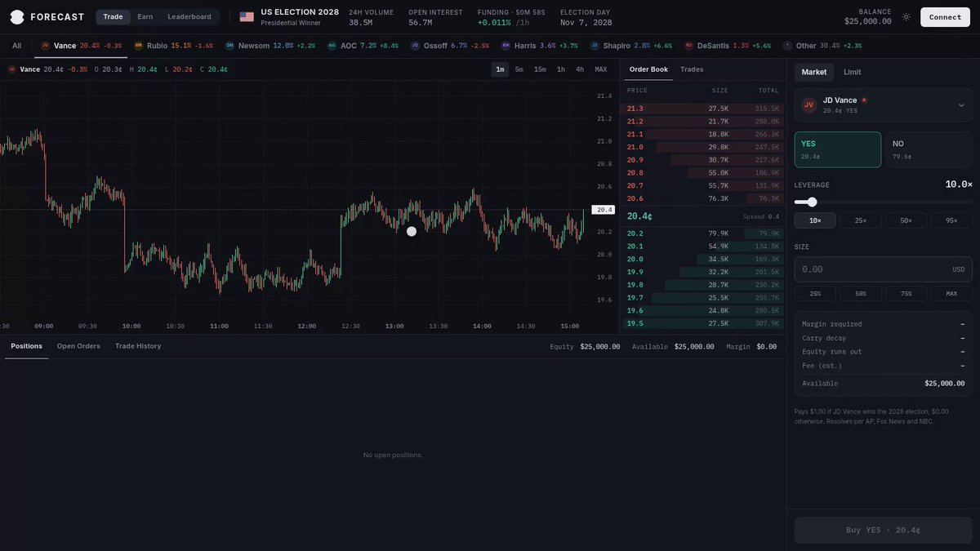Adjust the leverage slider handle
The width and height of the screenshot is (980, 551).
point(812,202)
